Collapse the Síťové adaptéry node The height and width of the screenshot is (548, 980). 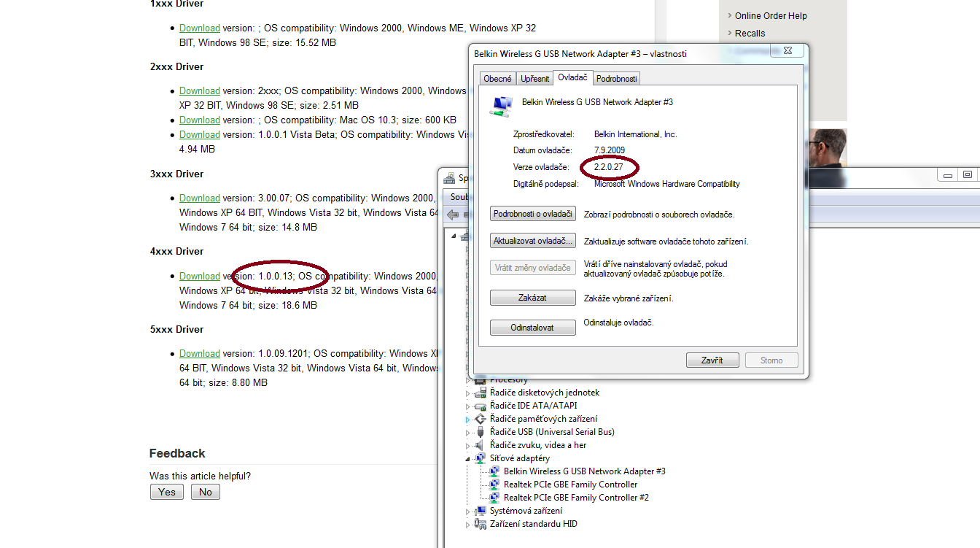tap(468, 459)
